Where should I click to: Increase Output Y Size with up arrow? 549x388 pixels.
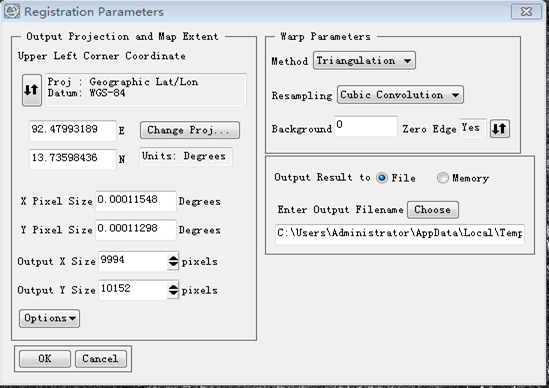point(173,287)
